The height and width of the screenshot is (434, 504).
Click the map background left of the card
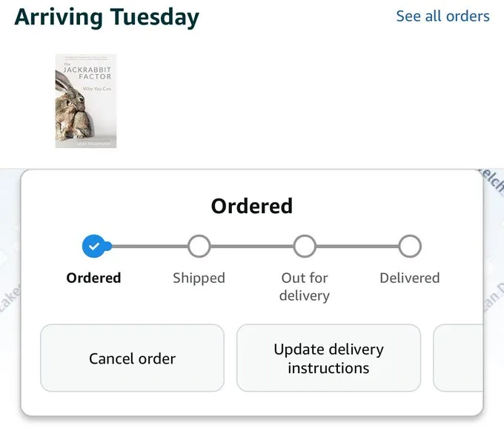coord(9,296)
